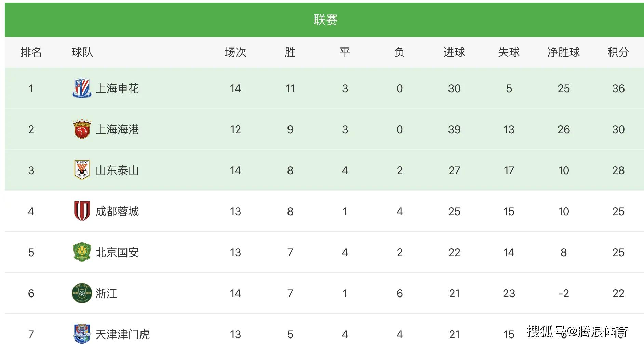The image size is (644, 345).
Task: Click the 场次 column header
Action: tap(235, 52)
